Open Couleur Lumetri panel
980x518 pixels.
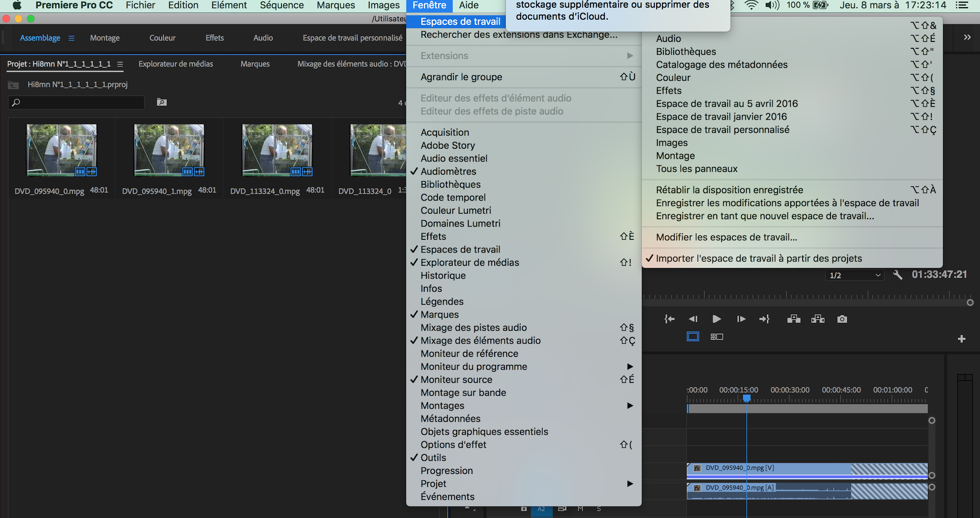(524, 210)
